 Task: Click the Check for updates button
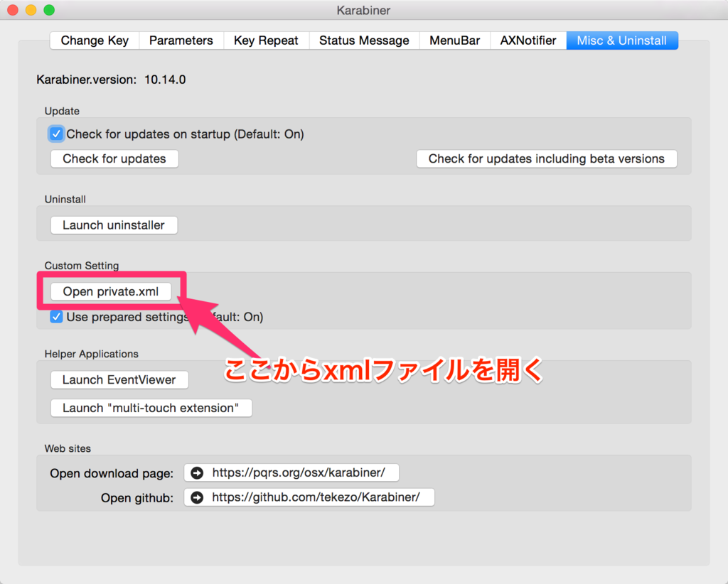click(x=114, y=158)
